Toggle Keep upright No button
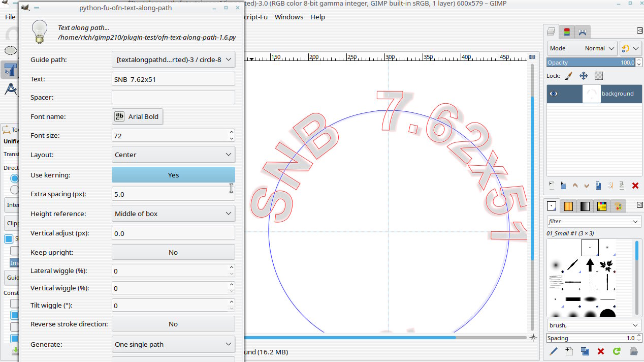This screenshot has height=362, width=644. pyautogui.click(x=173, y=252)
